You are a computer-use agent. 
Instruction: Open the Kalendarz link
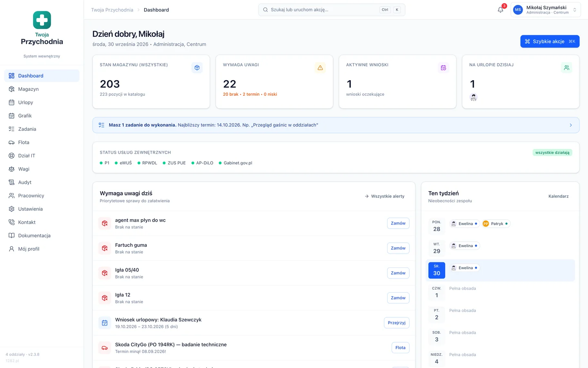pyautogui.click(x=559, y=196)
